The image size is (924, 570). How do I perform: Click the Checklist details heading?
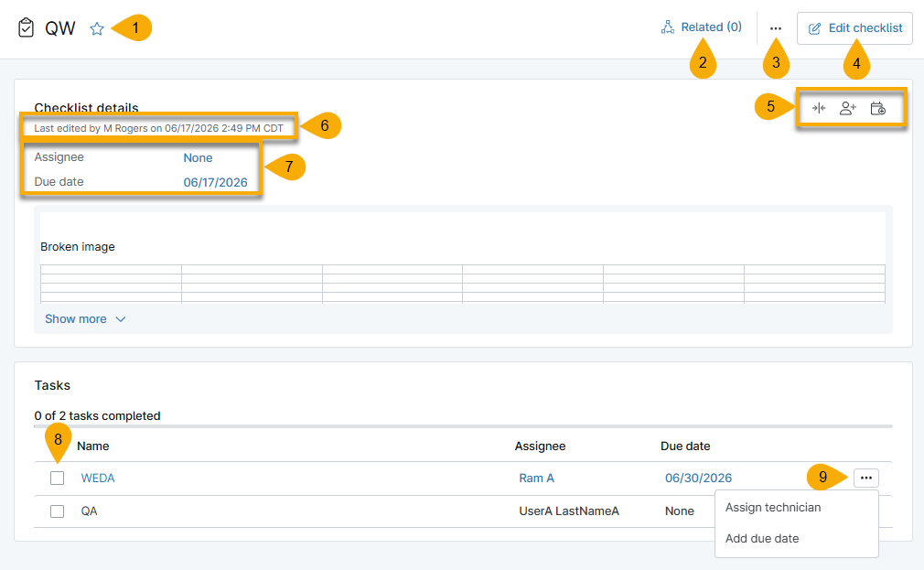pos(86,107)
